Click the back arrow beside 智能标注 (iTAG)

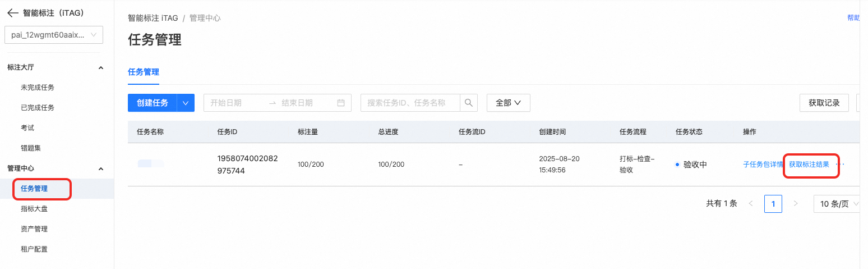pos(12,13)
